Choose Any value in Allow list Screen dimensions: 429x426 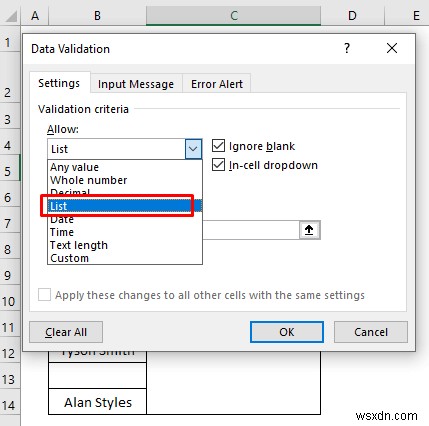point(125,167)
